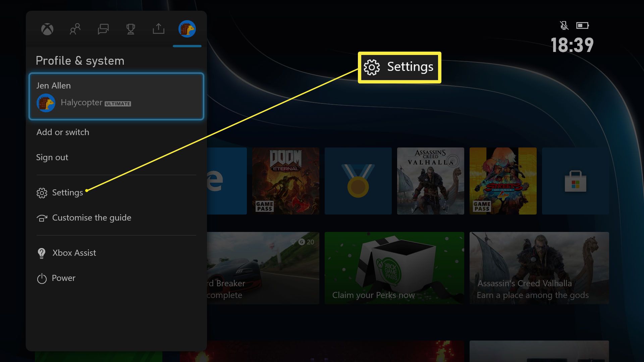This screenshot has height=362, width=644.
Task: Click the 18:39 clock display
Action: tap(572, 45)
